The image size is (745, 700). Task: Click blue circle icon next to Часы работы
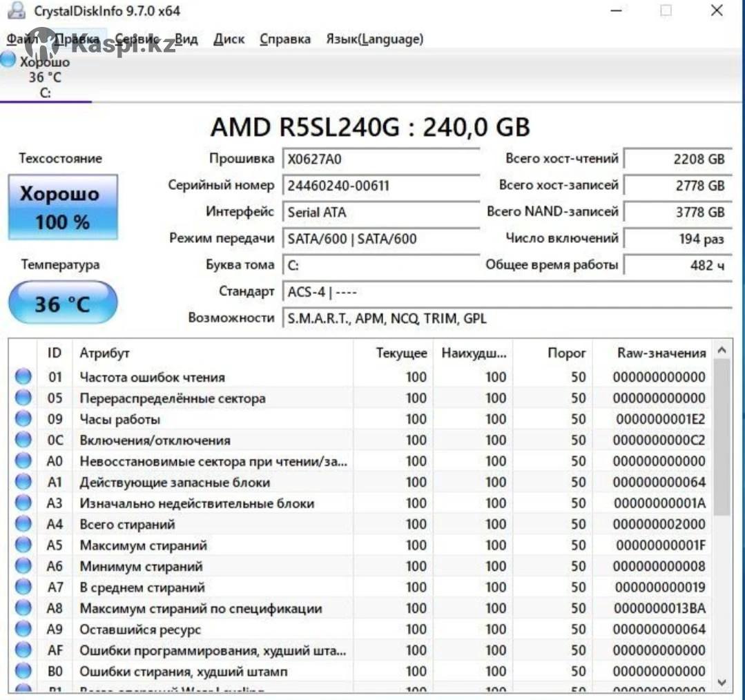[23, 419]
